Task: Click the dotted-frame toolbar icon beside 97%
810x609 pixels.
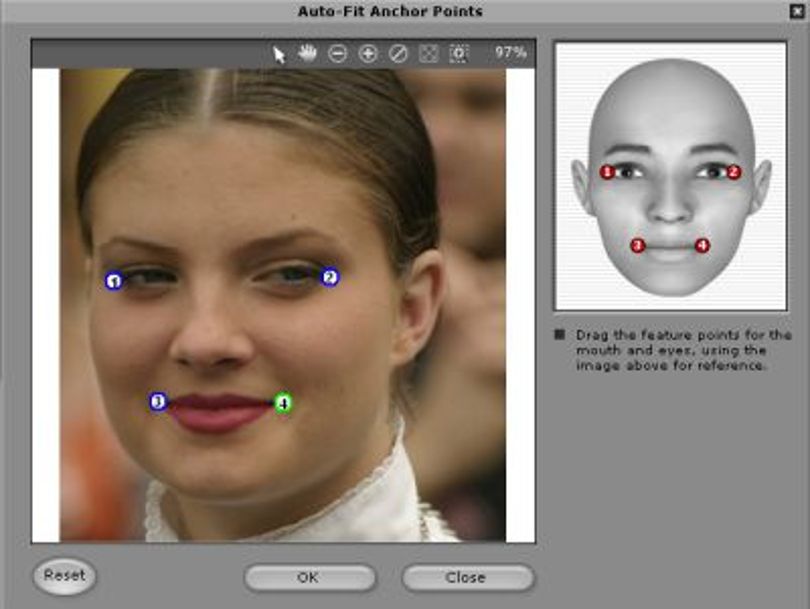Action: (459, 54)
